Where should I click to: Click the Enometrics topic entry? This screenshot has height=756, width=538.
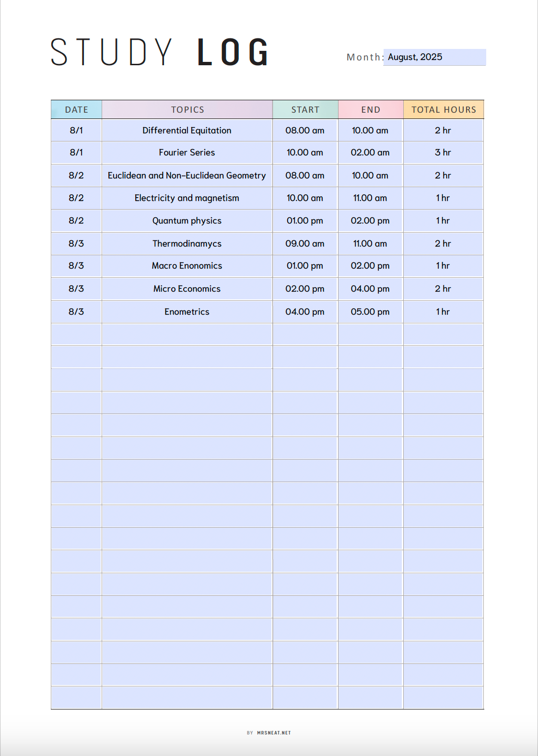click(187, 312)
